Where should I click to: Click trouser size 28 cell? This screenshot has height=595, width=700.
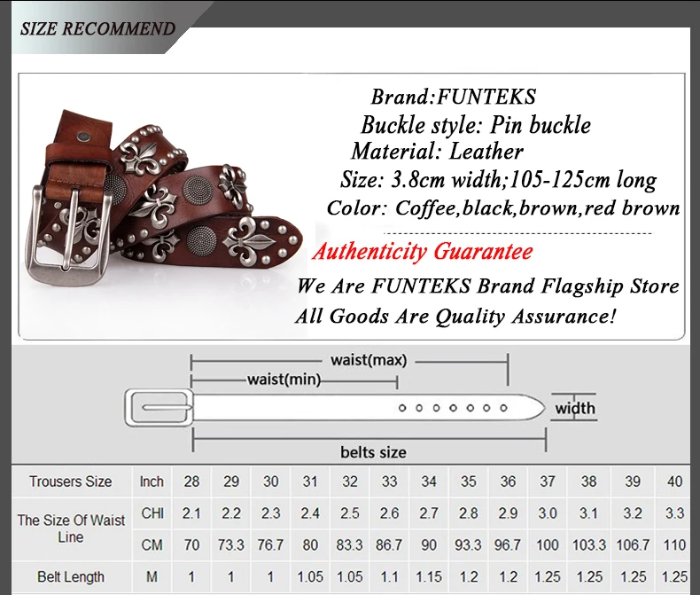(x=191, y=481)
